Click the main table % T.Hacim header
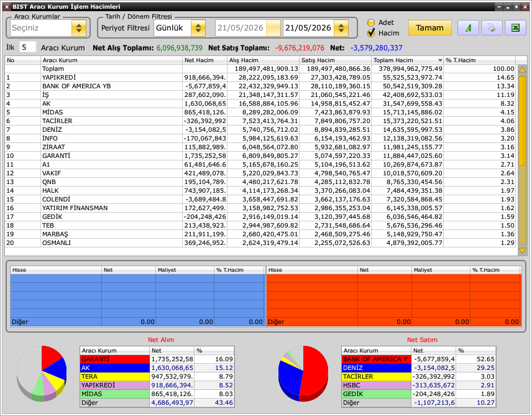 tap(479, 60)
